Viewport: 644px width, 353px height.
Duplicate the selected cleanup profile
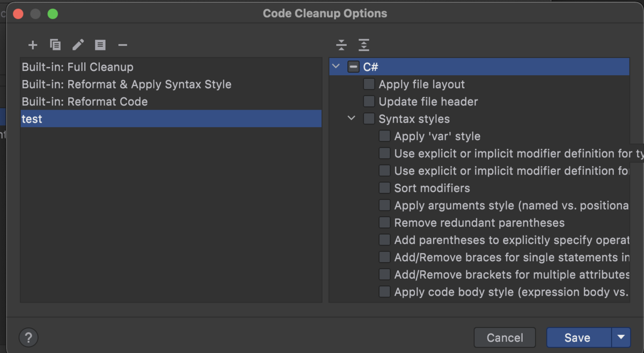tap(55, 45)
